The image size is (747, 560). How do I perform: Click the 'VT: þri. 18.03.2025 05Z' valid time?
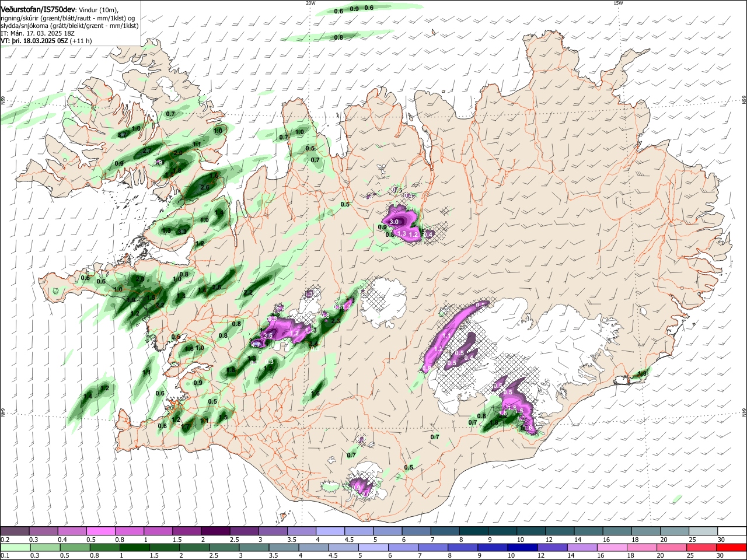35,41
